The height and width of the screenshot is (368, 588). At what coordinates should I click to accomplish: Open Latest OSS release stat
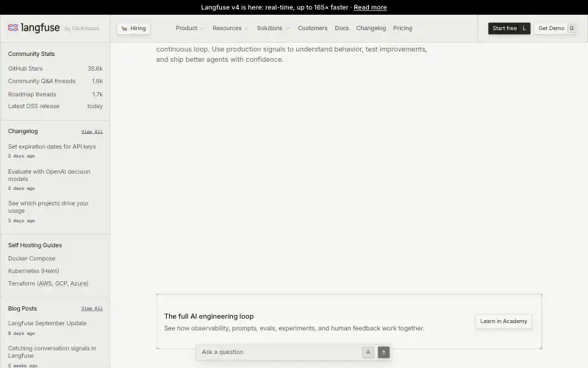click(55, 106)
